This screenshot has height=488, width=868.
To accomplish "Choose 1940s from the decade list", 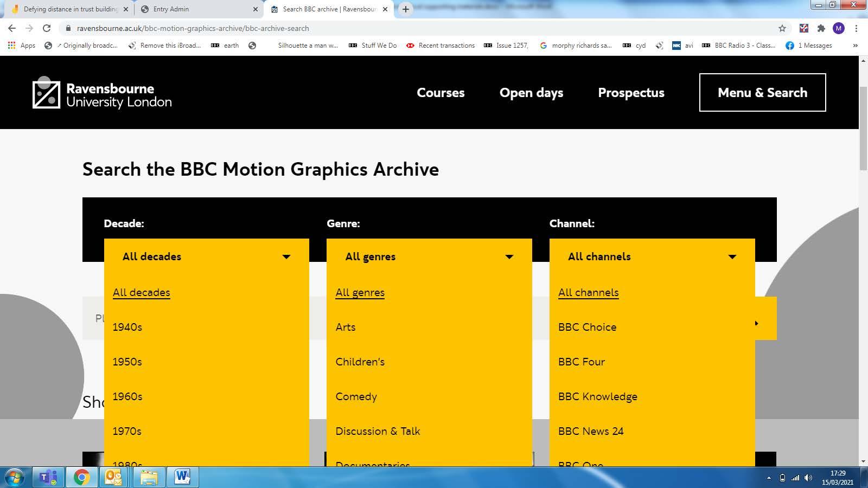I will tap(127, 327).
